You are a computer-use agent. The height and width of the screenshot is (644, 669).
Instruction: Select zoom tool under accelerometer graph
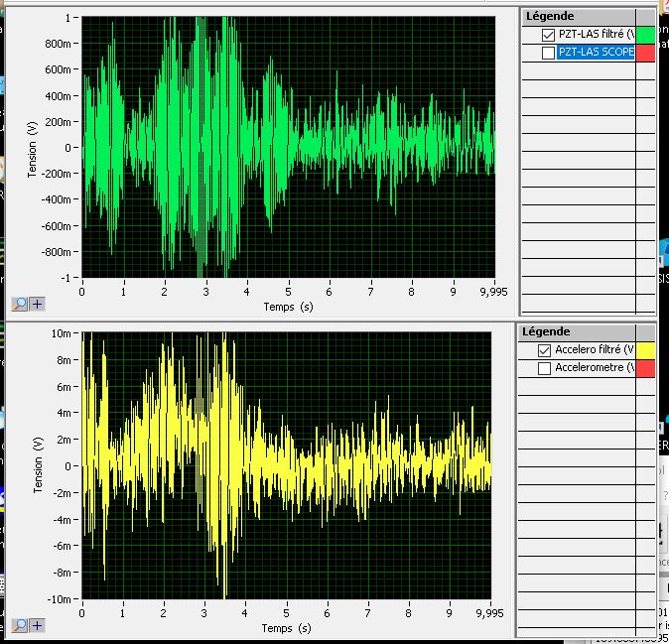tap(20, 625)
